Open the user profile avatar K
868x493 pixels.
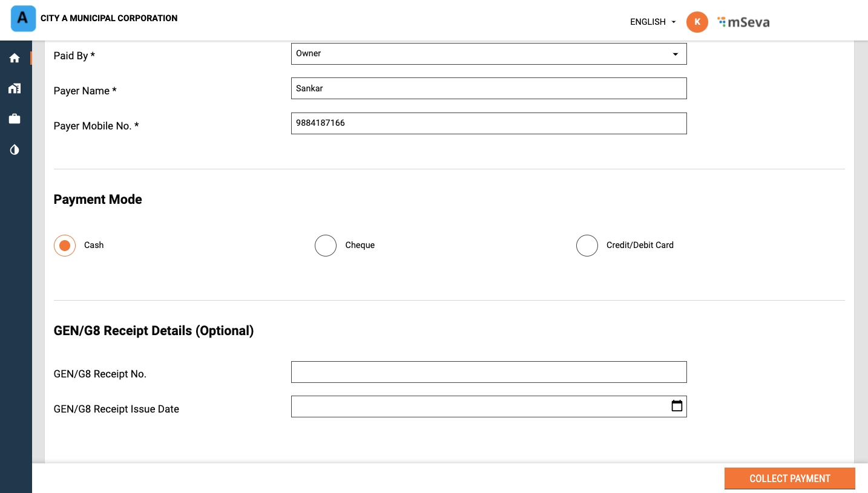click(697, 22)
